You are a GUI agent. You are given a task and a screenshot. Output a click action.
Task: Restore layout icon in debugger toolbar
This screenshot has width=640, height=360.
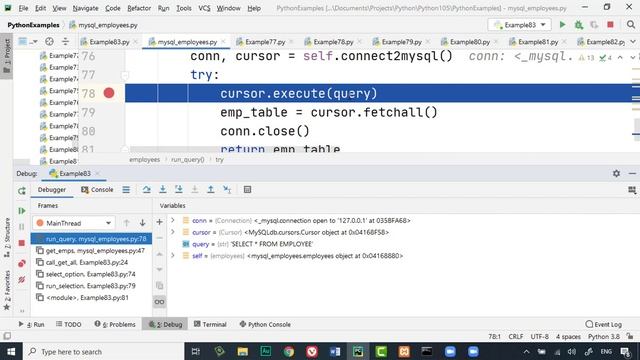[x=632, y=190]
